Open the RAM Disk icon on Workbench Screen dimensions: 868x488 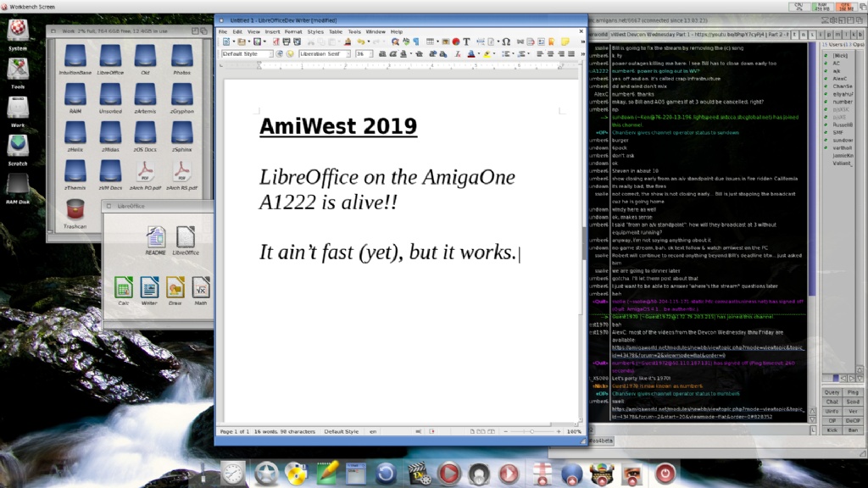click(18, 189)
